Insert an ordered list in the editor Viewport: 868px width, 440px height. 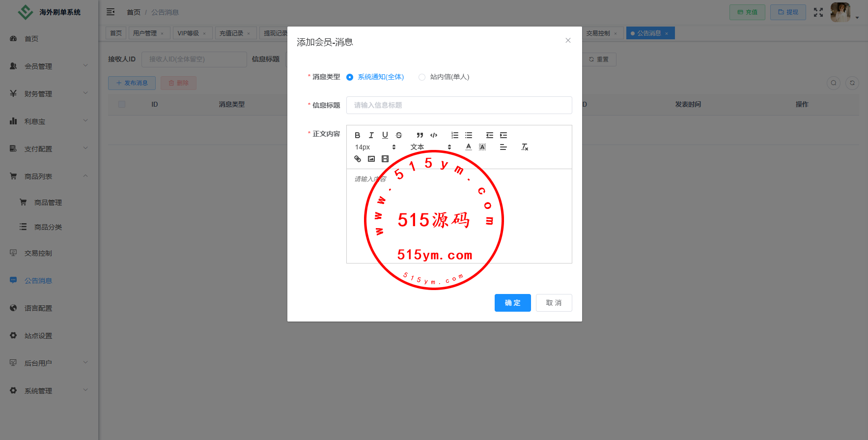pos(455,135)
